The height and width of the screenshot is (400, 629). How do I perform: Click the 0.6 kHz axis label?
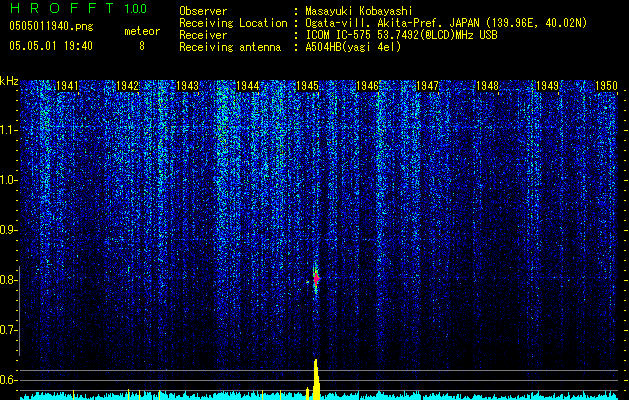click(9, 380)
